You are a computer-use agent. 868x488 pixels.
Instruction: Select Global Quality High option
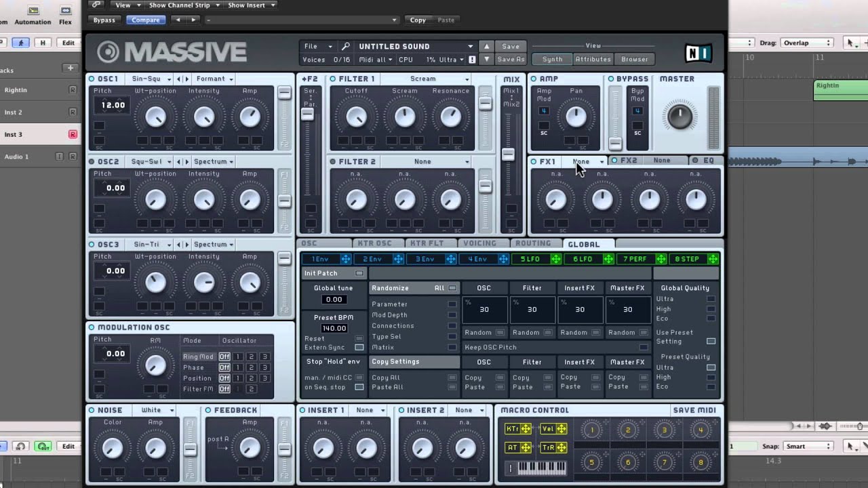coord(711,309)
